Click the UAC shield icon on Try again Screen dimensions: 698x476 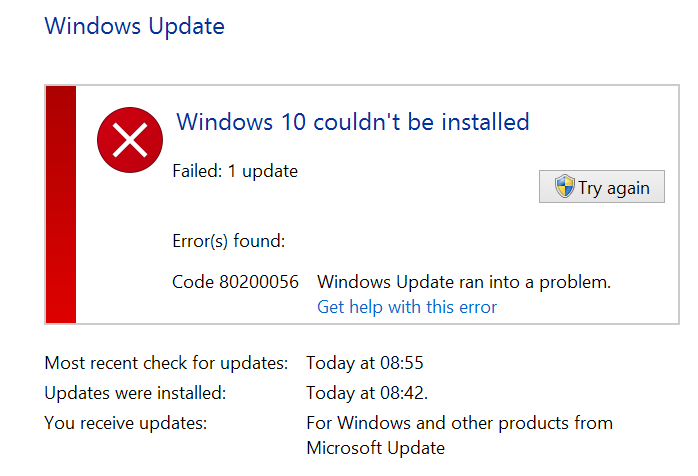pyautogui.click(x=564, y=186)
